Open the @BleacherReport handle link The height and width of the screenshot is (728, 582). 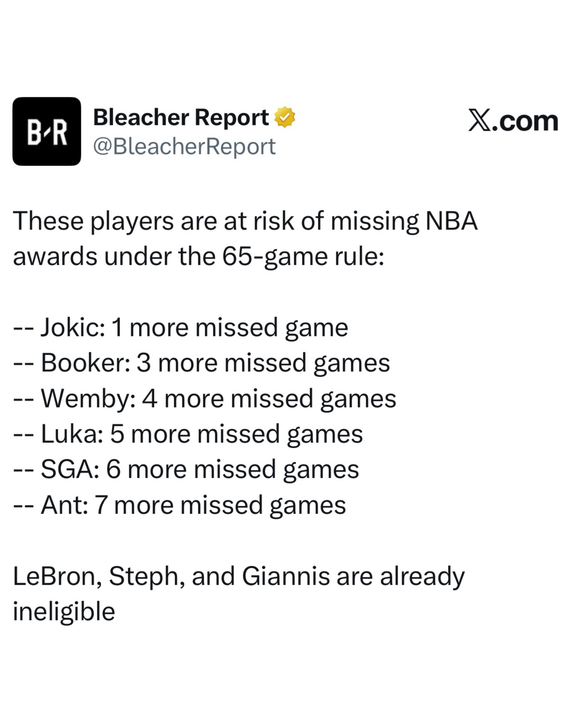tap(184, 146)
